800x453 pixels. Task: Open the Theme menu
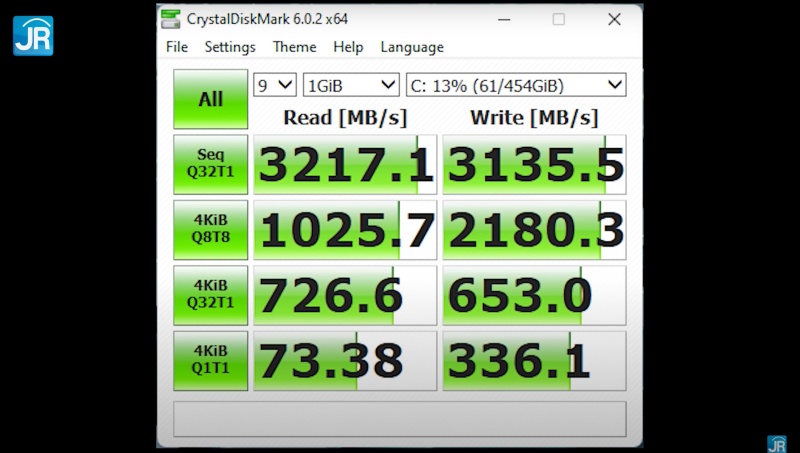pyautogui.click(x=295, y=47)
